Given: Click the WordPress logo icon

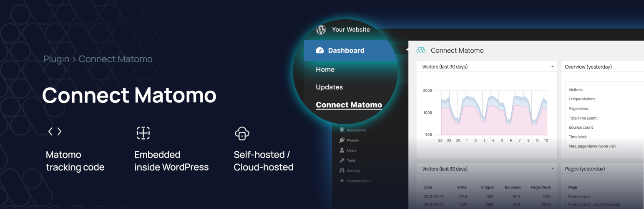Looking at the screenshot, I should pyautogui.click(x=321, y=30).
